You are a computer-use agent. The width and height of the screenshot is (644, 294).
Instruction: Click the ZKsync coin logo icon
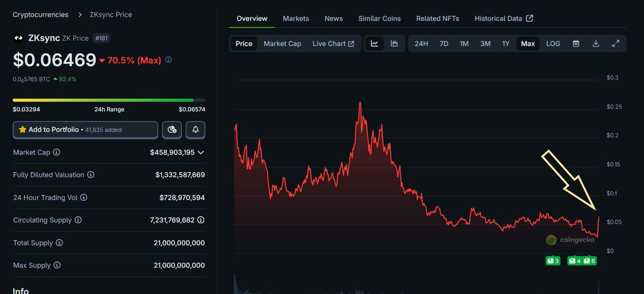(x=18, y=38)
